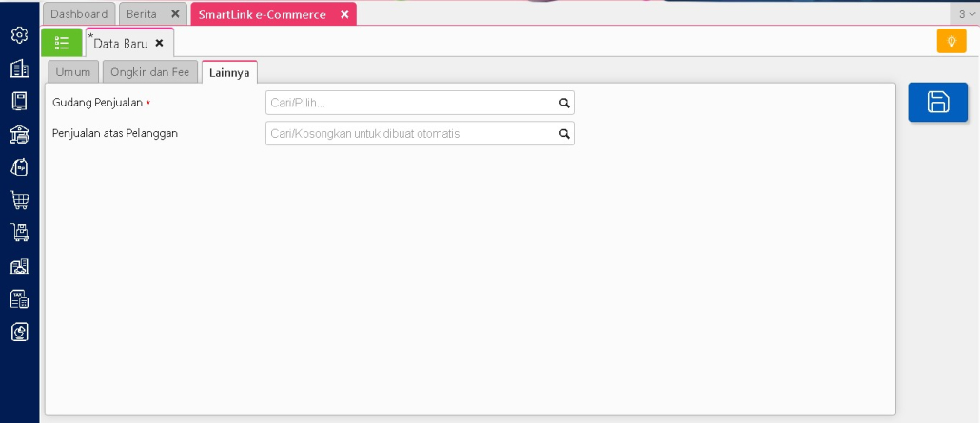980x423 pixels.
Task: Open the green list view button
Action: (x=62, y=43)
